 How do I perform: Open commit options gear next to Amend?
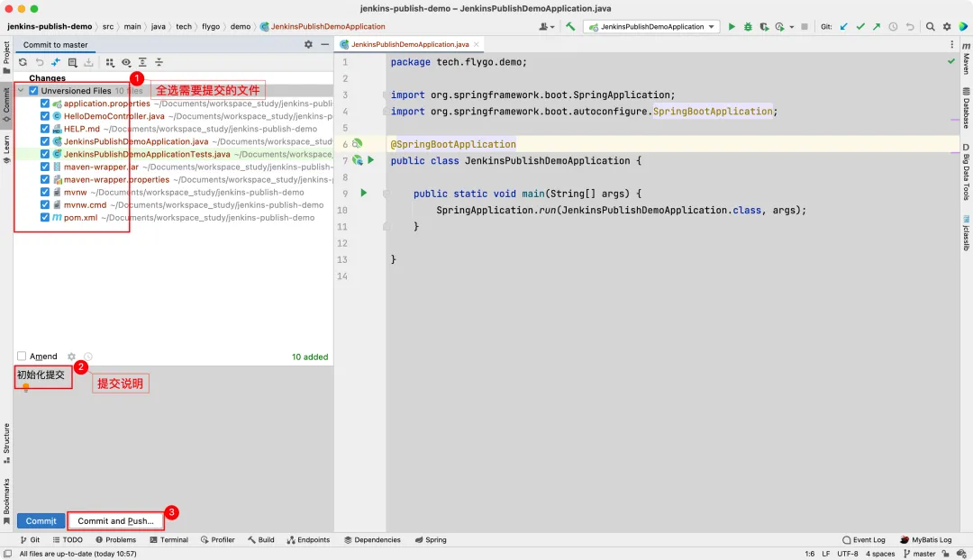(71, 357)
